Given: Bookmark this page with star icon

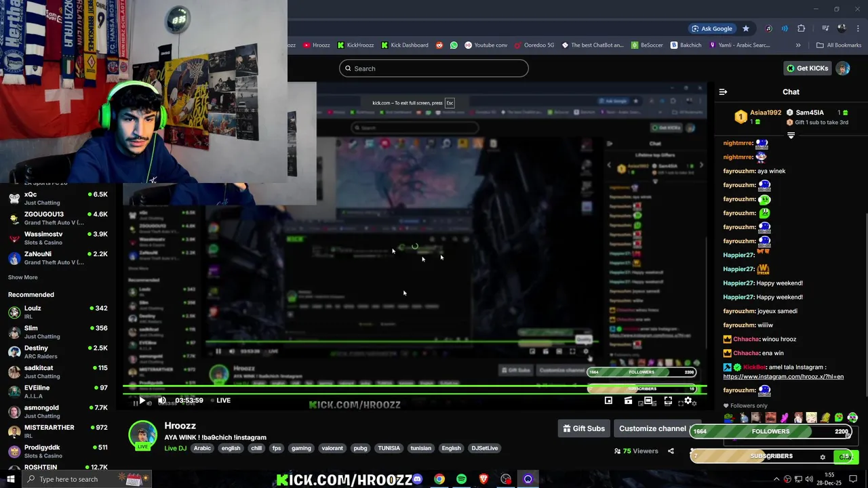Looking at the screenshot, I should 746,28.
